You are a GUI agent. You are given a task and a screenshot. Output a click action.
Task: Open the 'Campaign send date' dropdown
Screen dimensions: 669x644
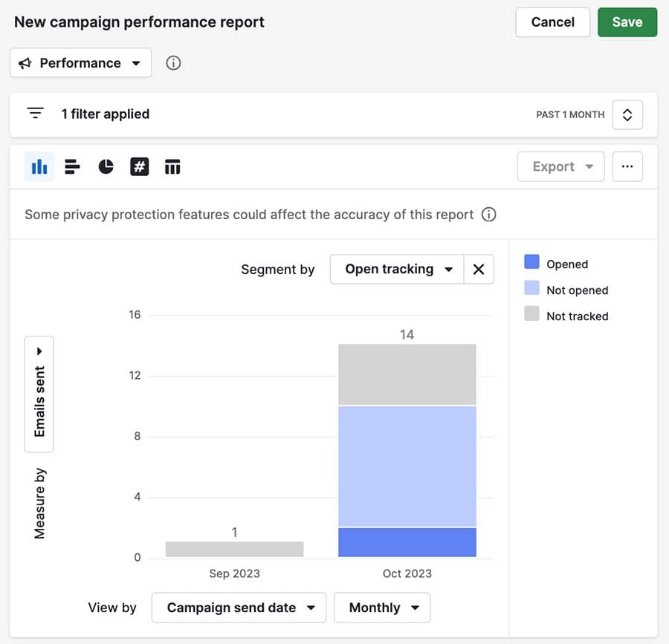point(239,607)
